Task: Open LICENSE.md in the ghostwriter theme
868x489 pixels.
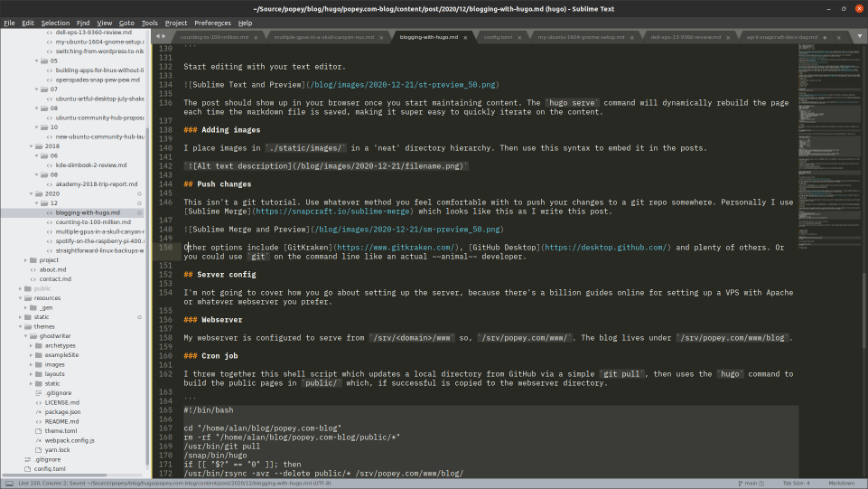Action: pos(62,402)
